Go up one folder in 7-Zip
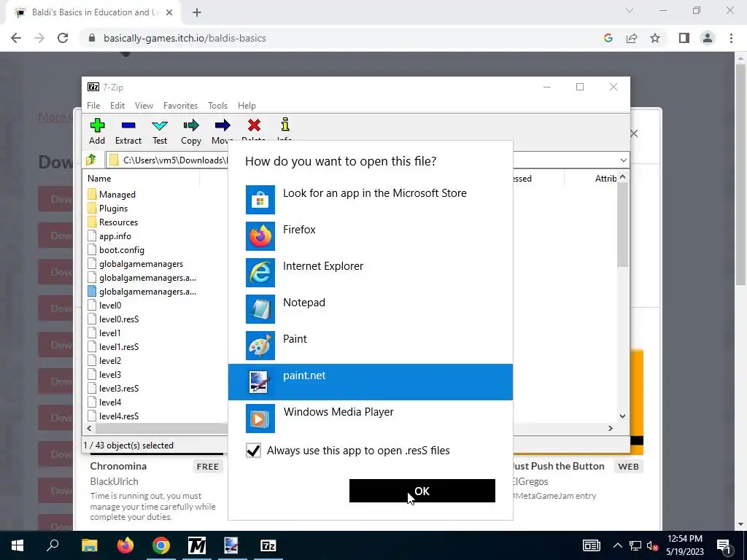 click(x=91, y=160)
